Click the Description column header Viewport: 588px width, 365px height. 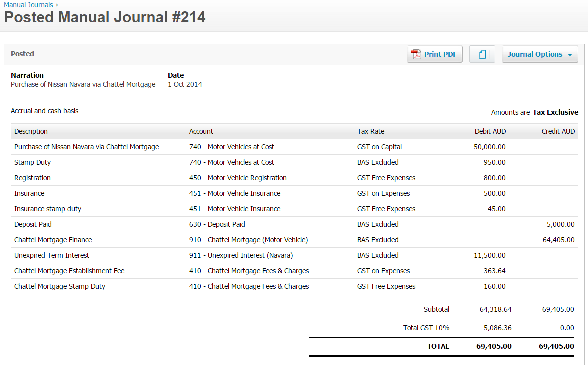31,131
